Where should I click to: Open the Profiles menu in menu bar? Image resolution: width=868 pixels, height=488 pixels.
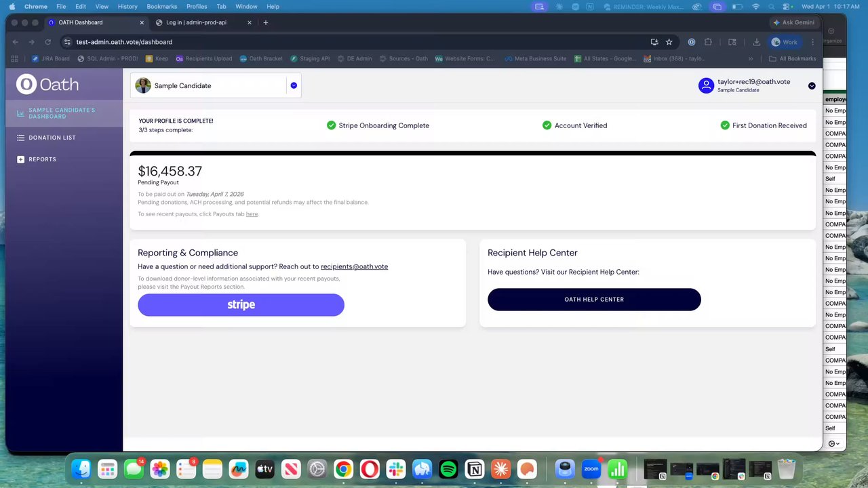pyautogui.click(x=197, y=6)
